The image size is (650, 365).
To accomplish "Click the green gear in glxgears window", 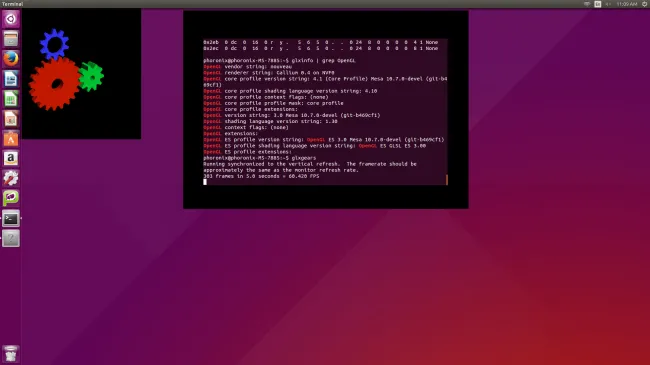I will coord(91,76).
